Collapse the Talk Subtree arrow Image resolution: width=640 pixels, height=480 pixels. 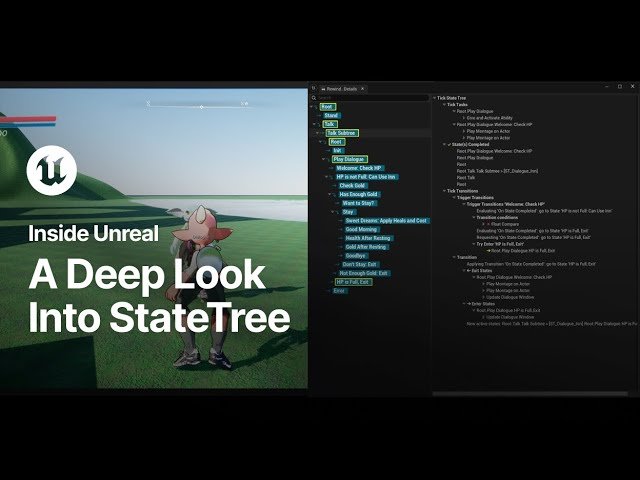pyautogui.click(x=317, y=133)
